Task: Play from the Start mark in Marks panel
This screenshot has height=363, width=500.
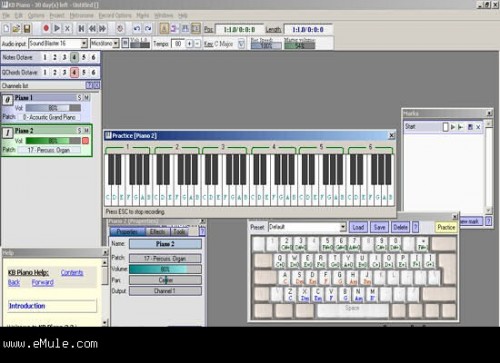Action: click(x=453, y=127)
